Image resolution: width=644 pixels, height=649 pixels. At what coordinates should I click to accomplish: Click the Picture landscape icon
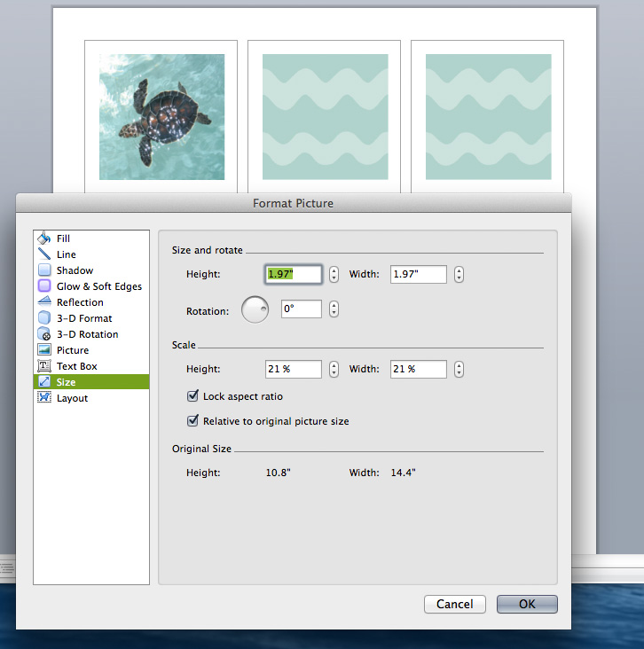pyautogui.click(x=43, y=349)
